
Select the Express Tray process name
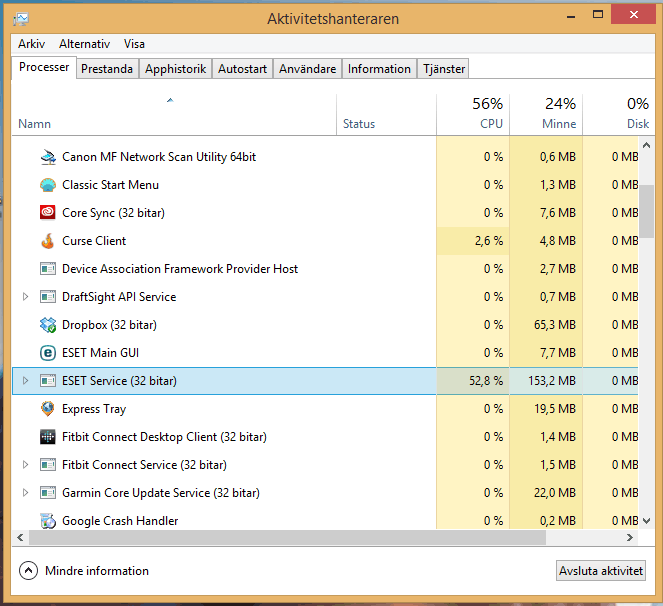pos(94,409)
